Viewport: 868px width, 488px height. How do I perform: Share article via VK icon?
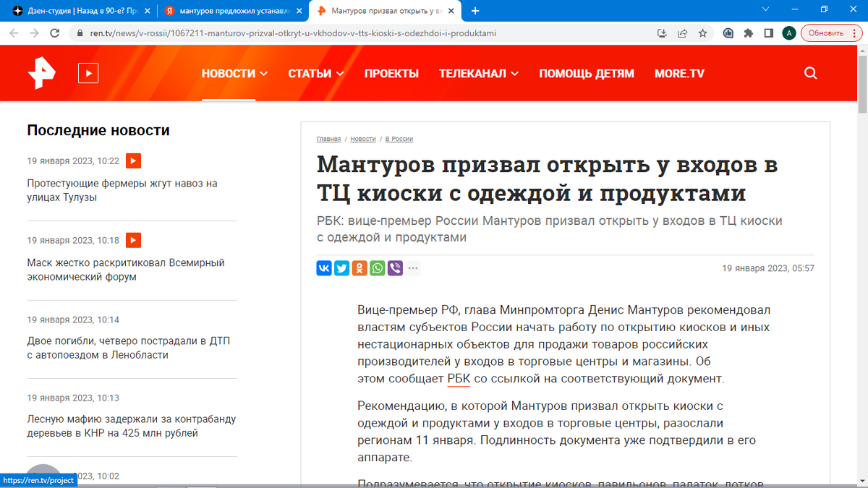coord(324,268)
